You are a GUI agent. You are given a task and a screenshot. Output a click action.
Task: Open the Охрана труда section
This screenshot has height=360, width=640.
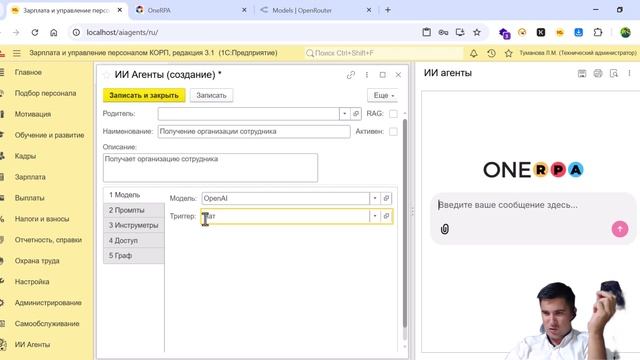coord(37,261)
